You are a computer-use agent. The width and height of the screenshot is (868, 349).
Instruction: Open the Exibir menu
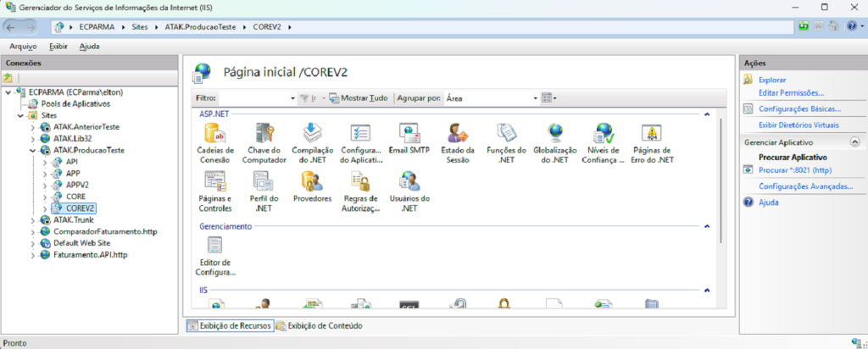58,47
